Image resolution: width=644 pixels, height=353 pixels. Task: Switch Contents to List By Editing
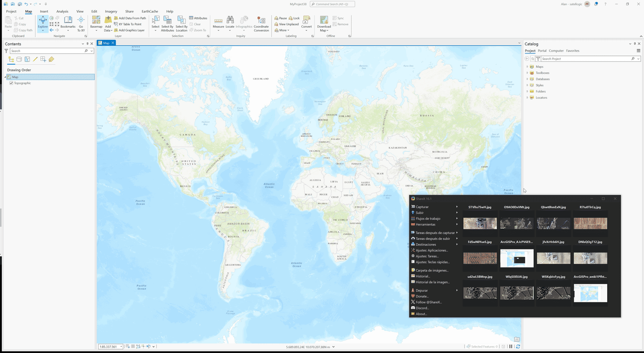point(35,59)
